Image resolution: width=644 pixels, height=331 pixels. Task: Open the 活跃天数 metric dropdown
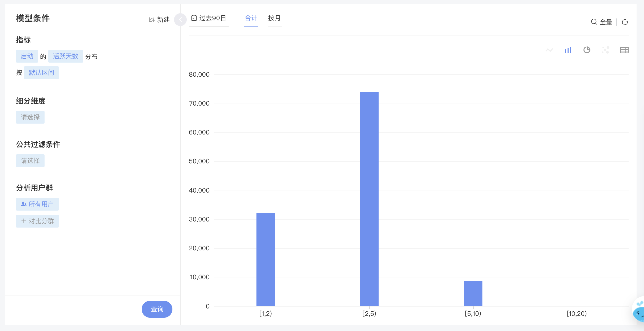coord(66,56)
